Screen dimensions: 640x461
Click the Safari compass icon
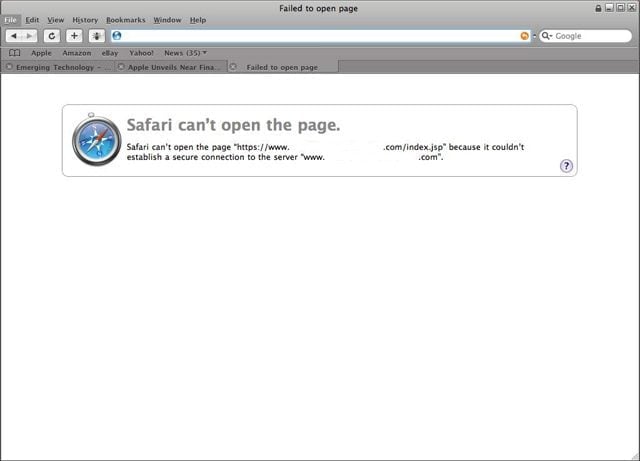point(96,140)
